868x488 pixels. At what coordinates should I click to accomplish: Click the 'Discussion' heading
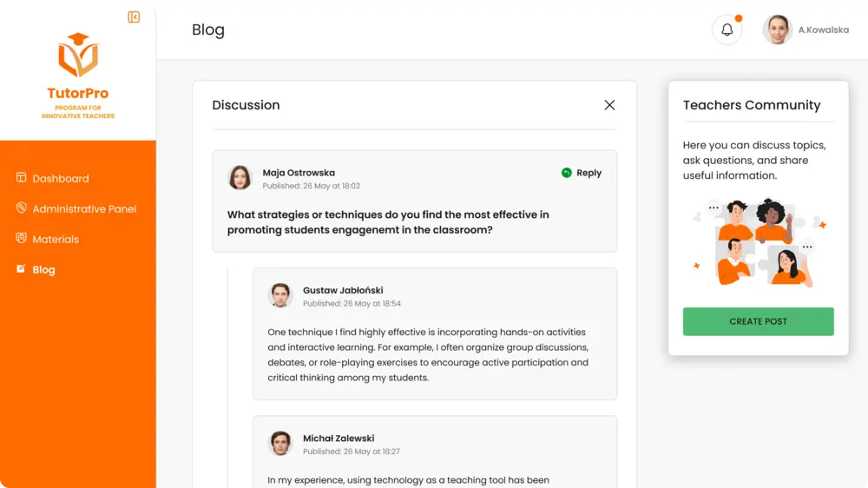[x=246, y=105]
